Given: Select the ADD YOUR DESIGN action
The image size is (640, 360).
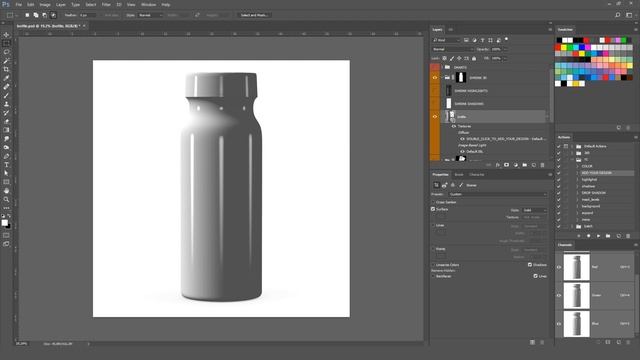Looking at the screenshot, I should pos(596,173).
